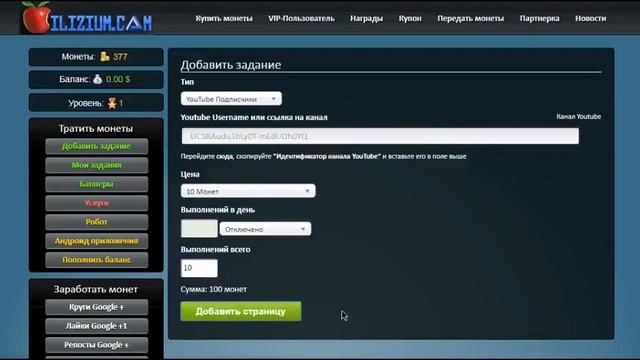Click the Заработать монет heading
Screen dimensions: 640x360
click(96, 289)
